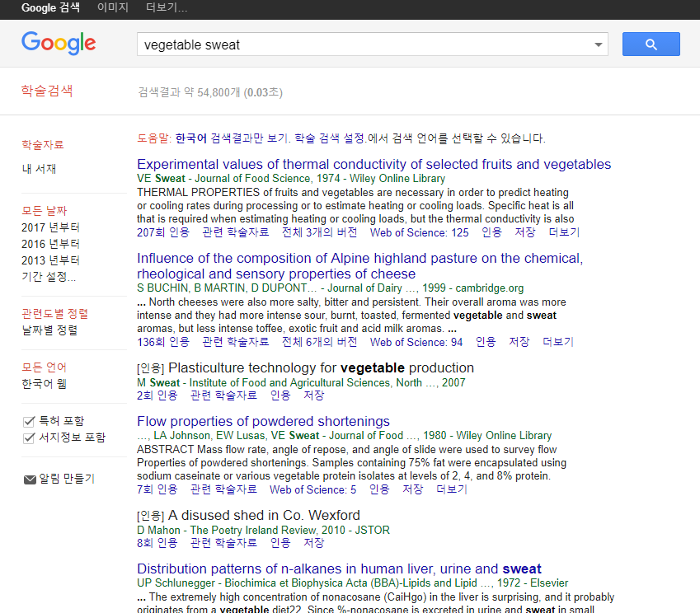Filter results from 2013 년부터

tap(50, 260)
